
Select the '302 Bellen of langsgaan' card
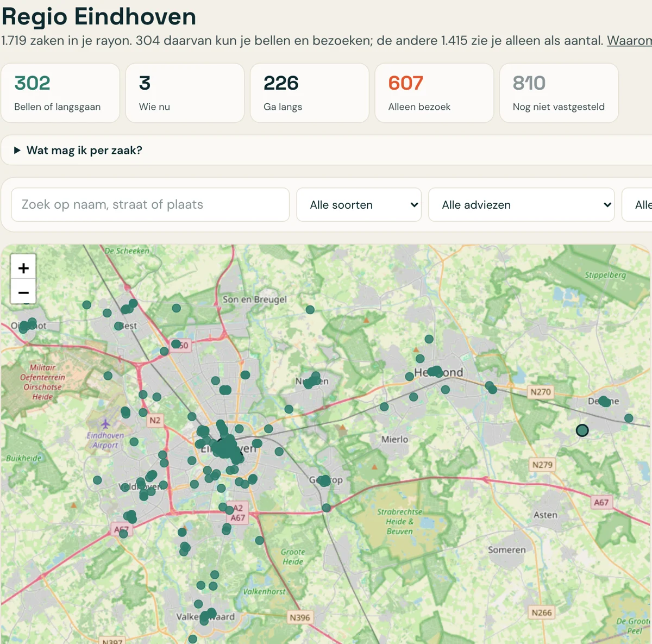(60, 93)
